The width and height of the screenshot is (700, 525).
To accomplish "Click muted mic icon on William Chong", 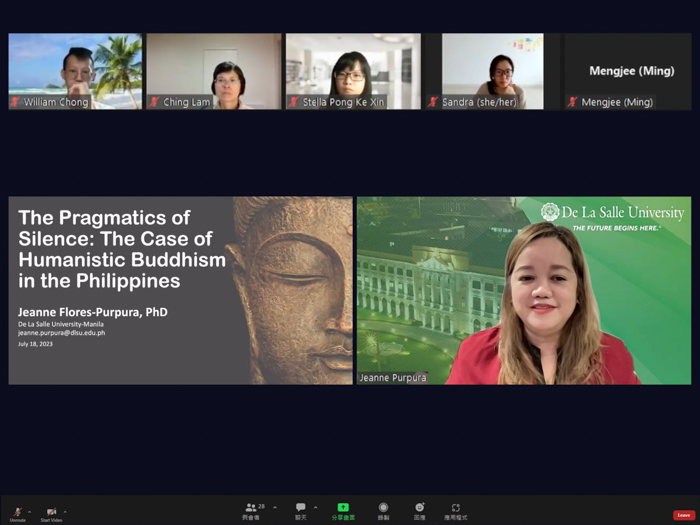I will [x=15, y=102].
